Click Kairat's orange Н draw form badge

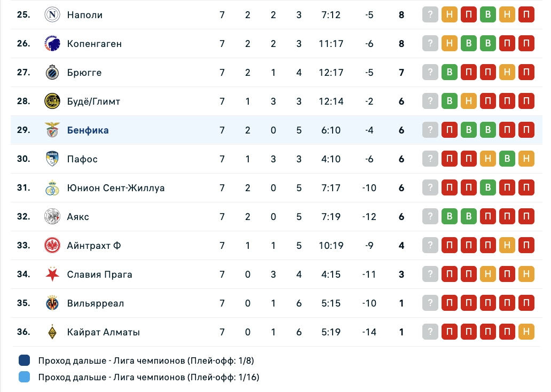526,332
